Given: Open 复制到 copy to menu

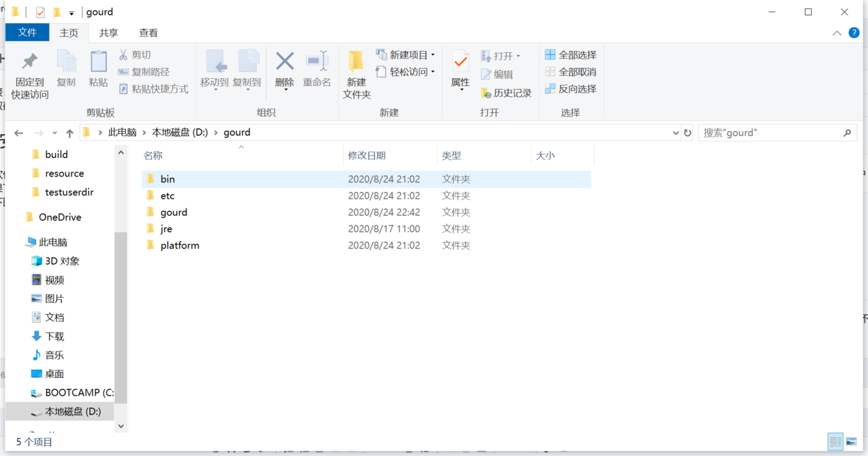Looking at the screenshot, I should coord(247,71).
